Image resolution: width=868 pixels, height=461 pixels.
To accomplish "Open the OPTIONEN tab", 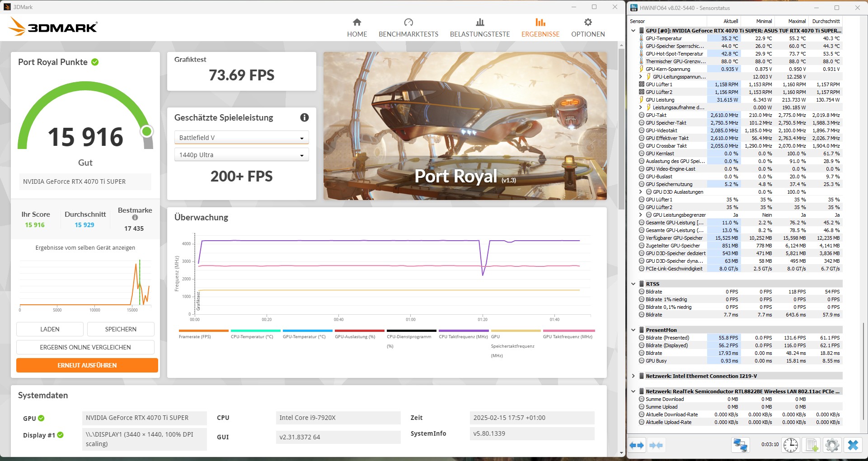I will [588, 28].
